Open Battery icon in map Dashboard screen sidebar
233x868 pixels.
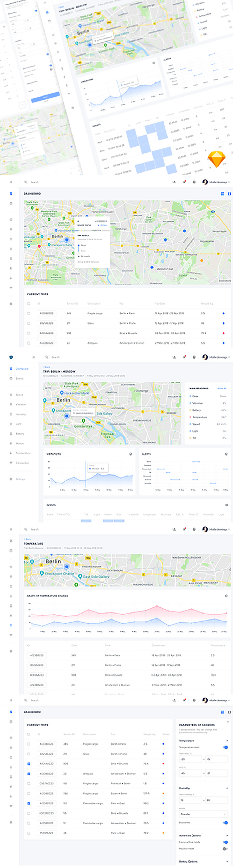coord(11,258)
